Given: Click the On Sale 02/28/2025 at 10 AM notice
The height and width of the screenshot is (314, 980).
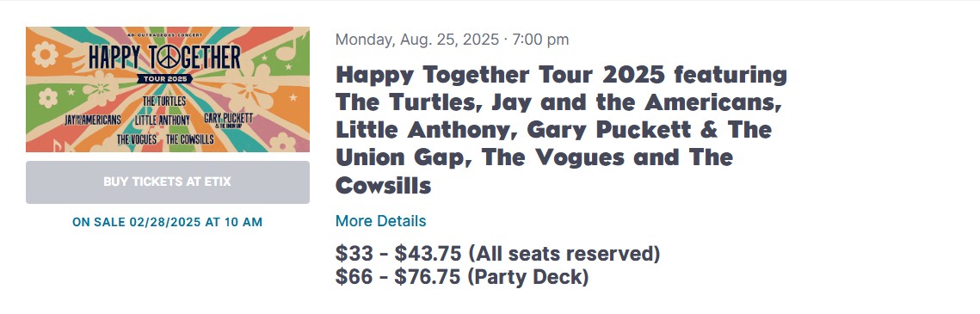Looking at the screenshot, I should coord(168,222).
